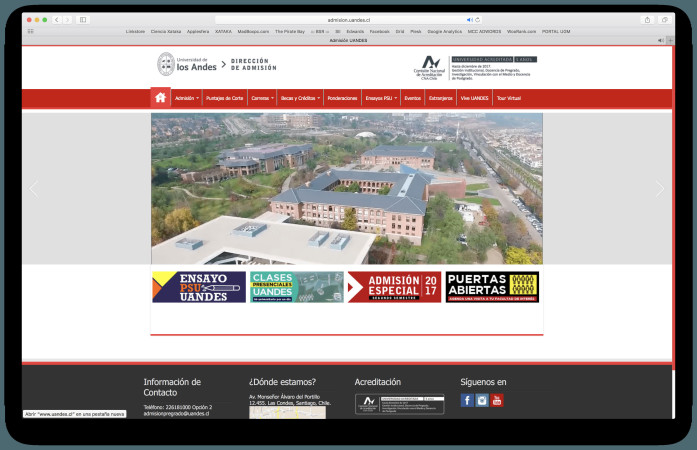This screenshot has height=450, width=697.
Task: Open Ponderaciones menu item
Action: pos(342,98)
